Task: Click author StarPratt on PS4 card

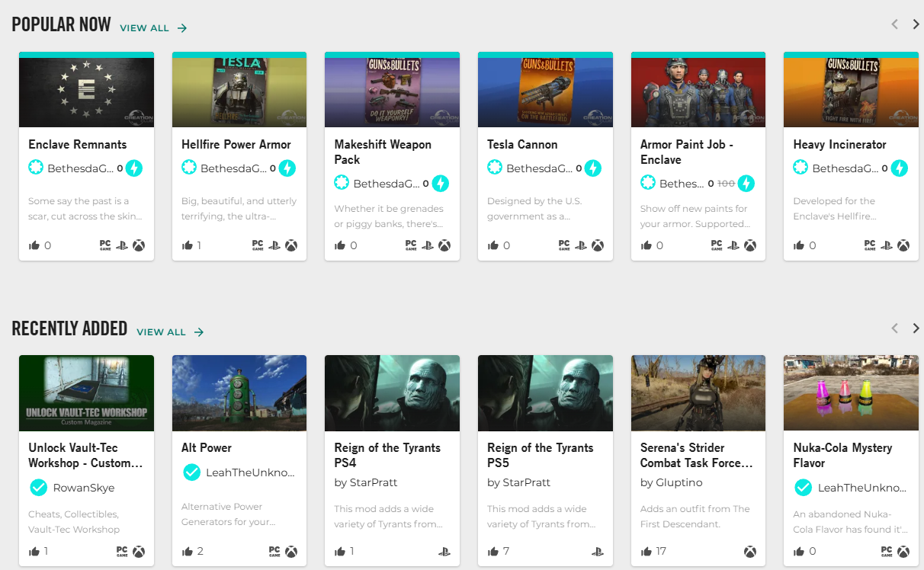Action: 366,482
